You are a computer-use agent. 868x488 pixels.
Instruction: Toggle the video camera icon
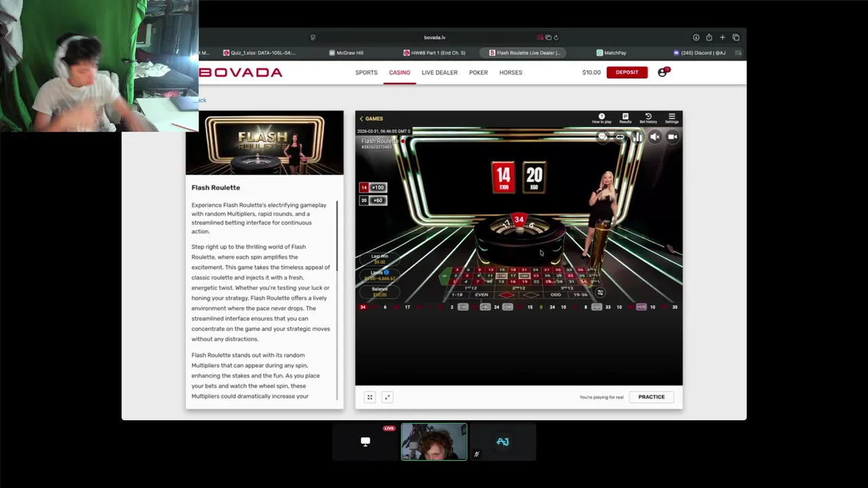672,137
